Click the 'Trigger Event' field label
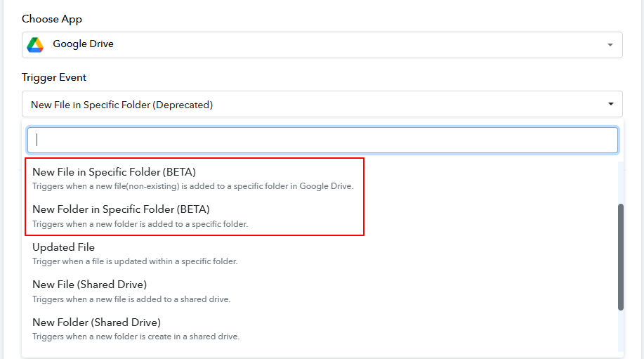 tap(54, 77)
